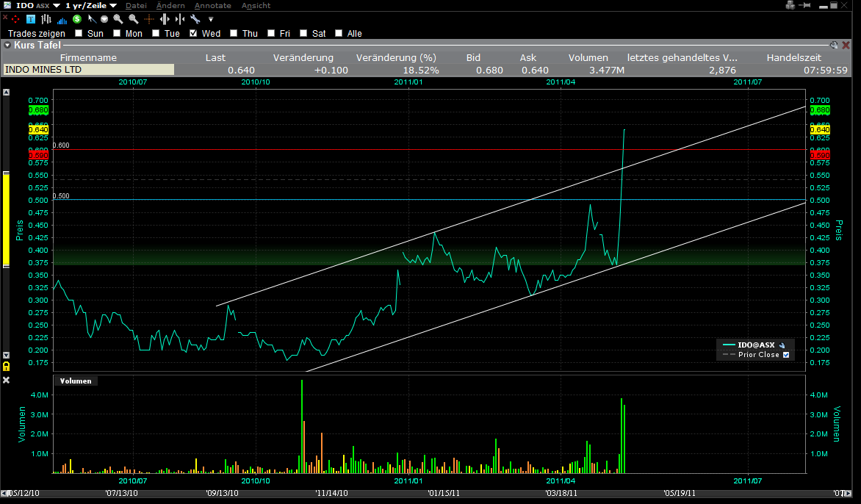
Task: Toggle Prior Close legend checkbox
Action: pos(786,355)
